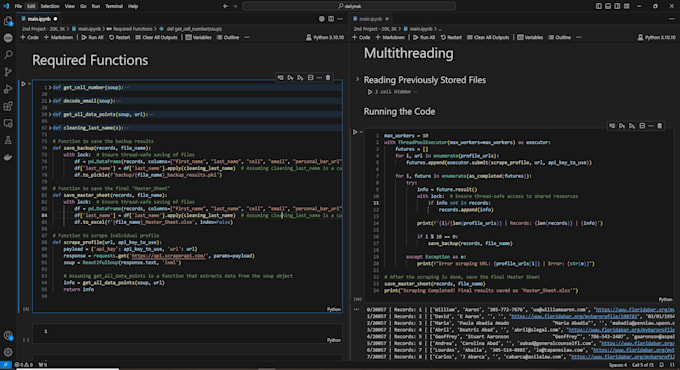680x370 pixels.
Task: Expand the folded get_cell_number function
Action: 50,88
